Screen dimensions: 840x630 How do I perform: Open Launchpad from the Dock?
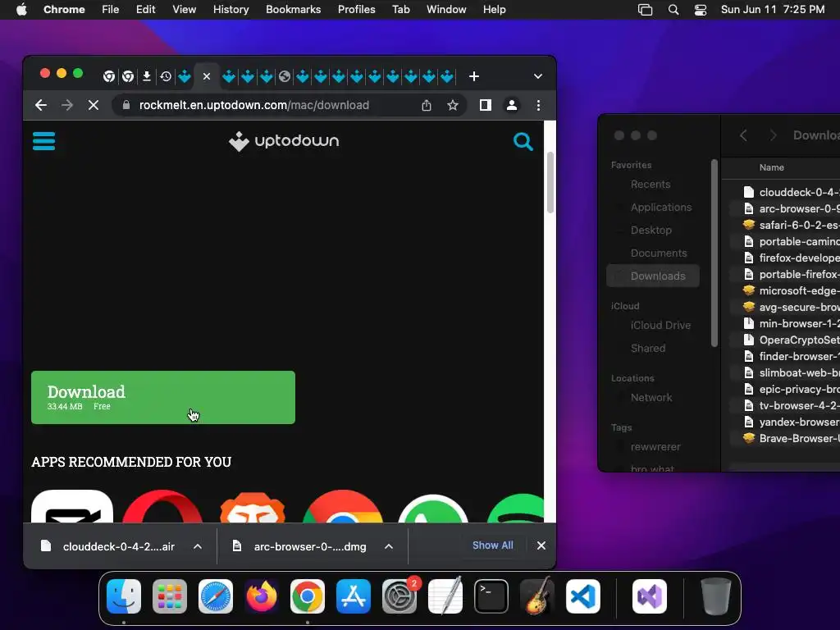click(170, 596)
